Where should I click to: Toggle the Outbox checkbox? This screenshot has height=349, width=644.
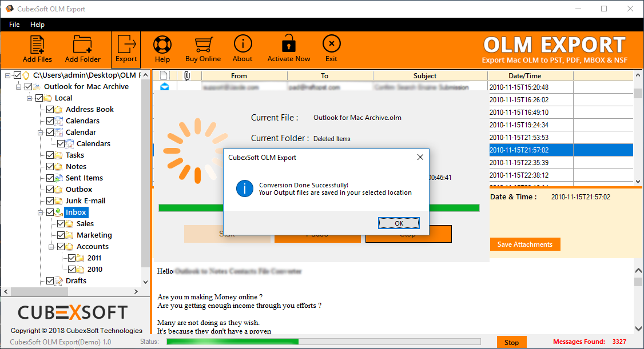tap(50, 190)
